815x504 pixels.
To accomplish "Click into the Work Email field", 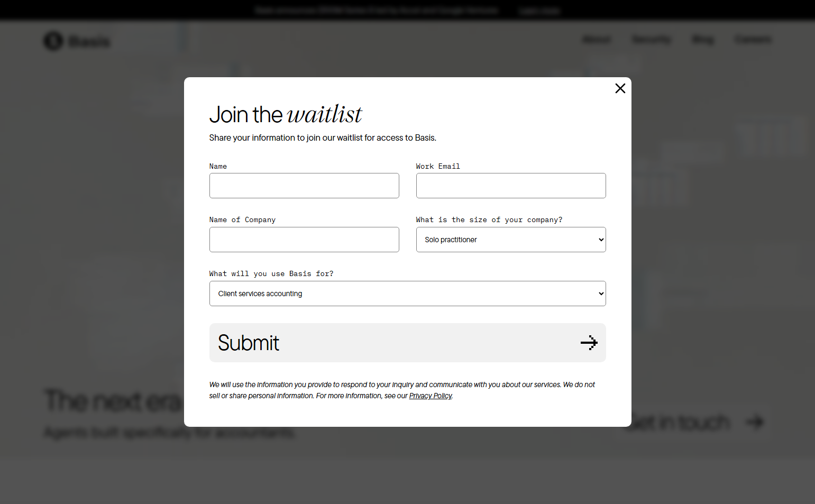I will tap(510, 186).
